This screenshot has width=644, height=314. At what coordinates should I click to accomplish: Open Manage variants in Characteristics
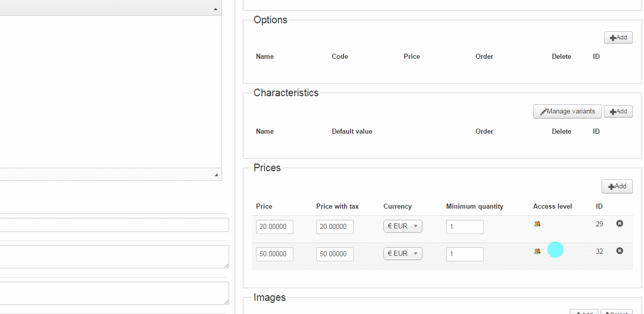567,111
